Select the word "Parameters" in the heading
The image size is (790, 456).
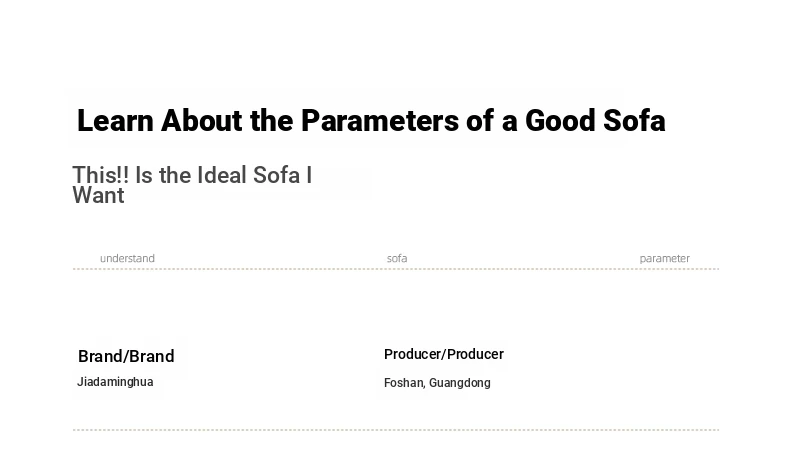click(380, 121)
